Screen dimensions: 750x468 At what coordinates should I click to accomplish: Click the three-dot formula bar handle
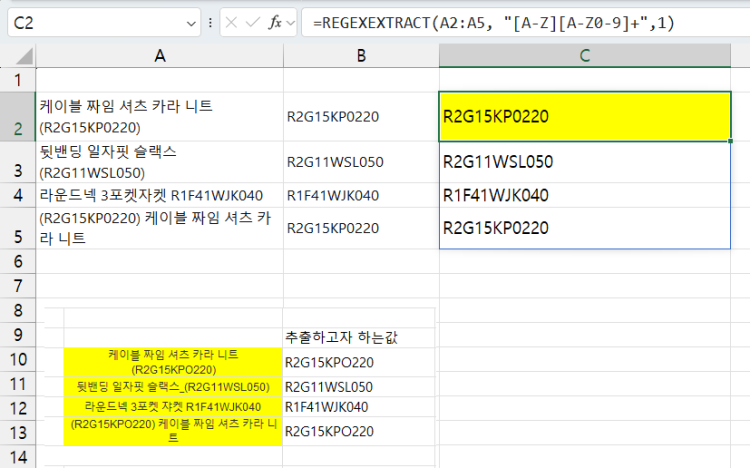(210, 22)
